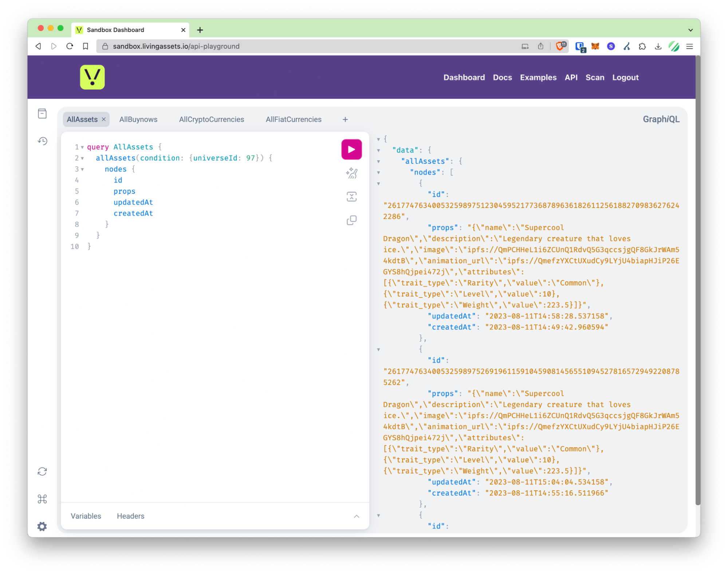Open the MetaMask fox extension
This screenshot has height=574, width=728.
[595, 46]
